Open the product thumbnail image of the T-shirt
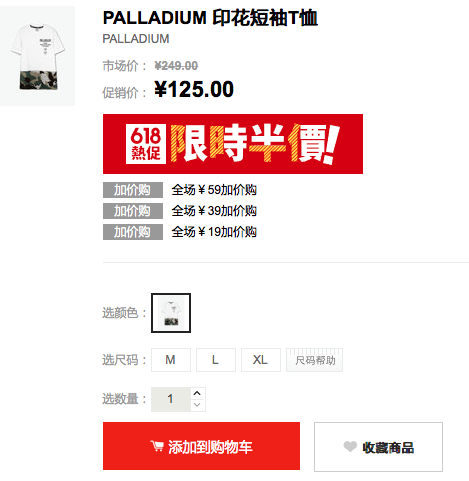Image resolution: width=469 pixels, height=481 pixels. [37, 56]
